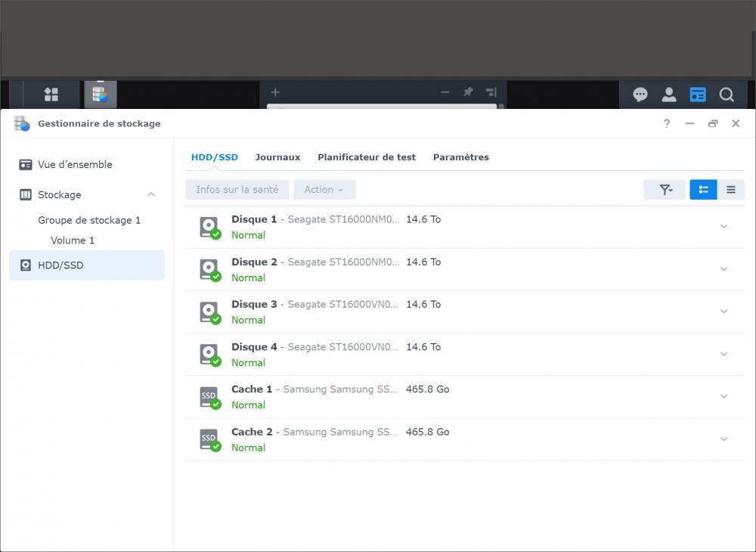This screenshot has height=552, width=756.
Task: Click the help question mark icon
Action: coord(666,124)
